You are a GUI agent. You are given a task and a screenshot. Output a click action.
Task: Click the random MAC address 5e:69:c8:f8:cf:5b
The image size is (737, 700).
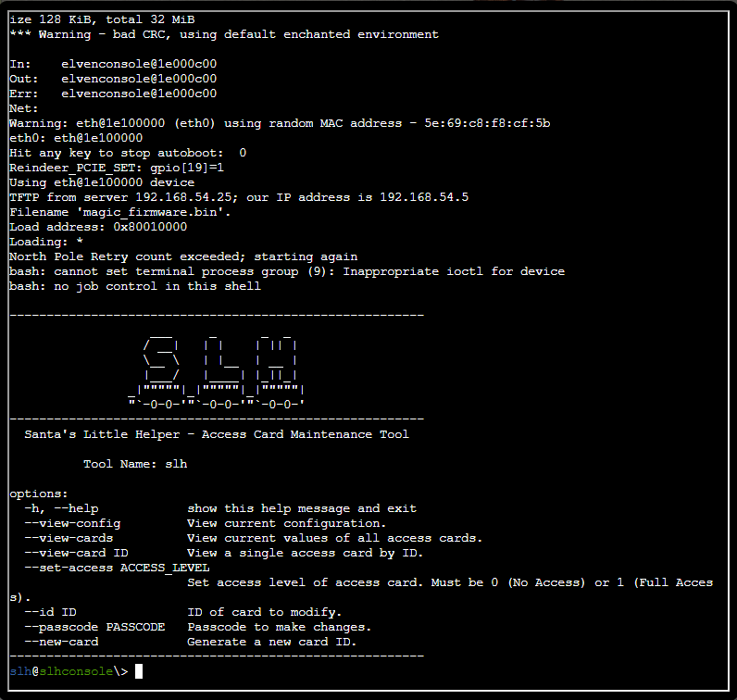487,123
